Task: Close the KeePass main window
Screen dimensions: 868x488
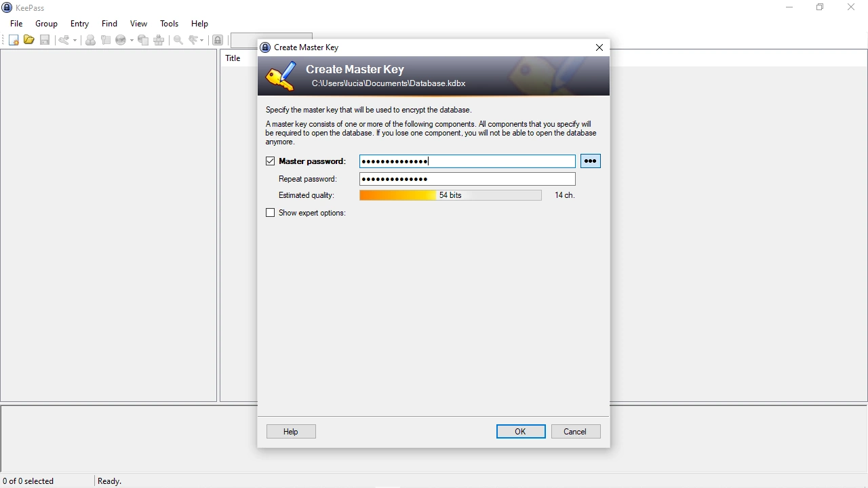Action: [851, 7]
